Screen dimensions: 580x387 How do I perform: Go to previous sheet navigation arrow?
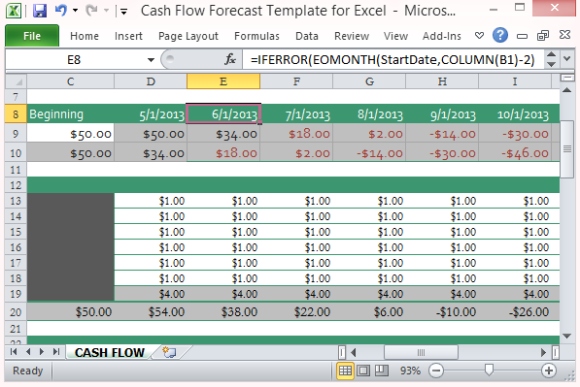pos(28,351)
